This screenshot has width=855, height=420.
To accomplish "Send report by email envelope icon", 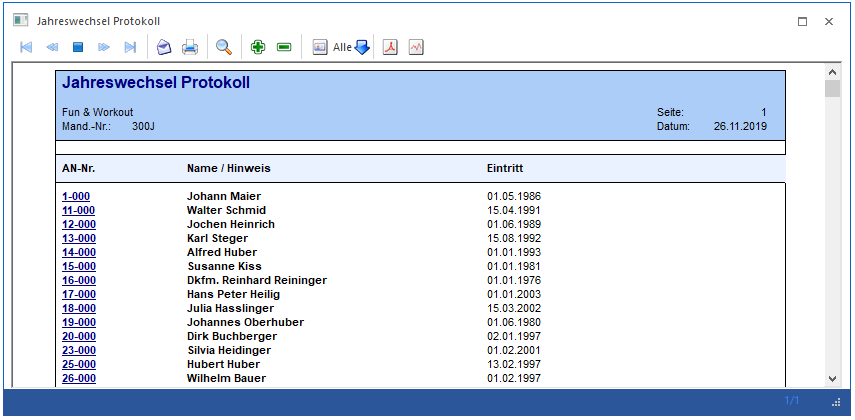I will [164, 47].
